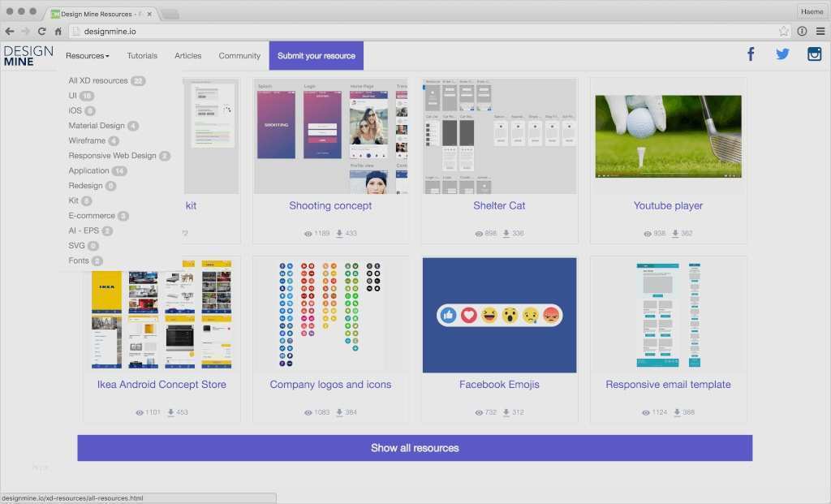Screen dimensions: 831x504
Task: Open the Instagram social icon
Action: click(x=814, y=54)
